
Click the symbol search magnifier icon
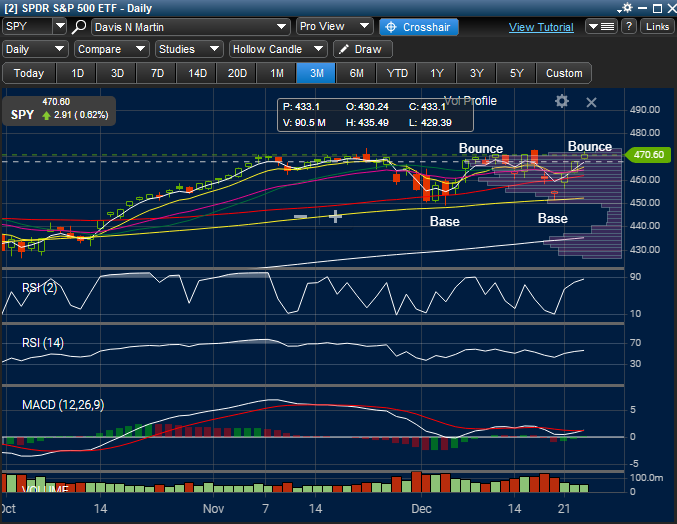pos(79,27)
